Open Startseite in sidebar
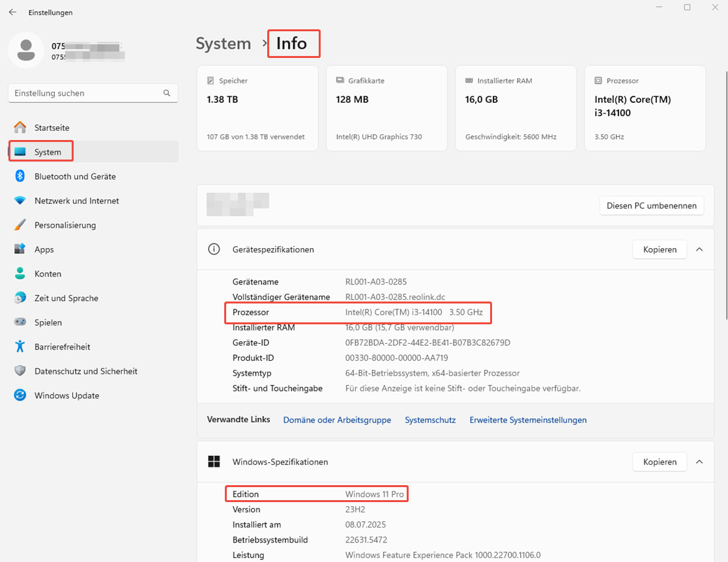The image size is (728, 562). [x=93, y=128]
